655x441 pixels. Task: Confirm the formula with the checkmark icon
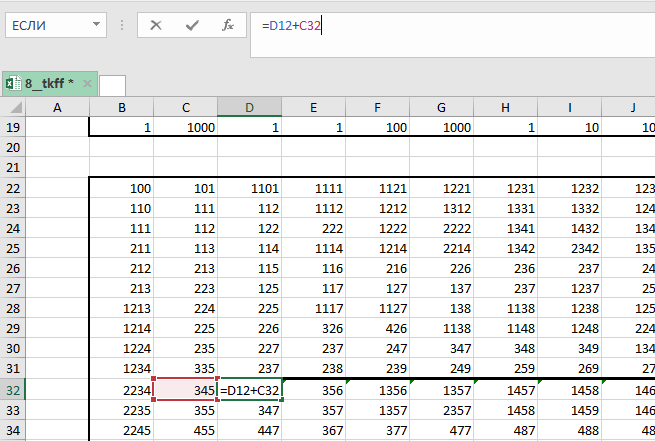click(192, 26)
